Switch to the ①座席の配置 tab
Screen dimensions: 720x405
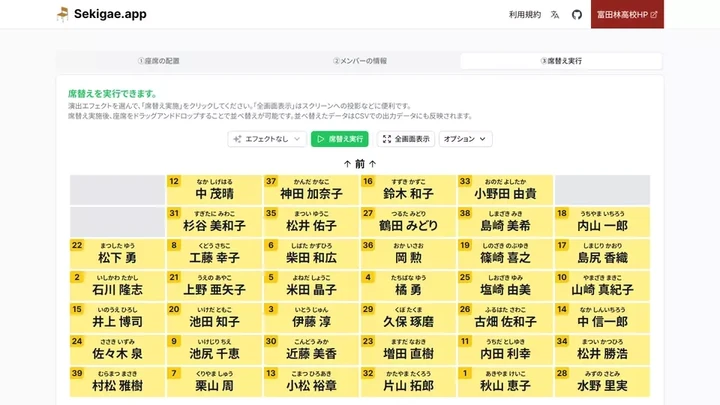(x=158, y=61)
